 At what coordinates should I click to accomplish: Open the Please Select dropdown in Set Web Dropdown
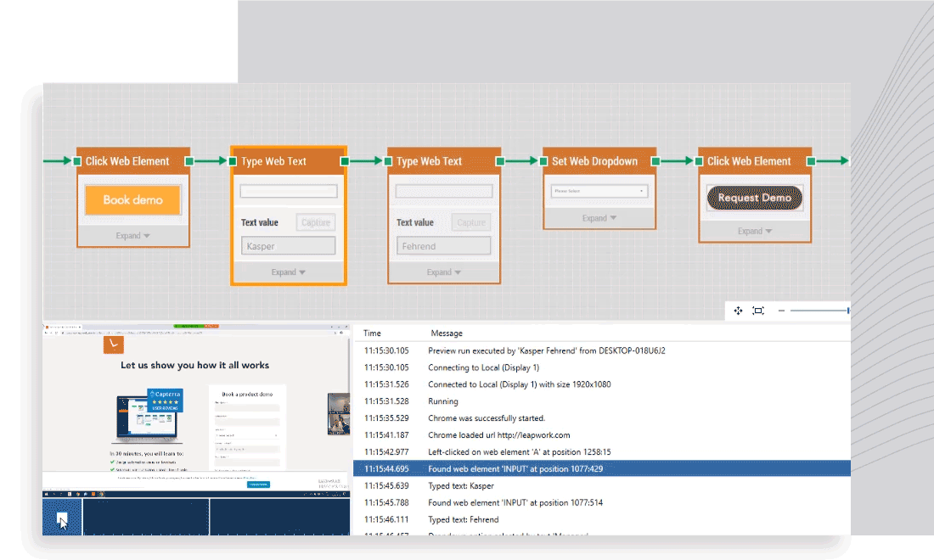(599, 191)
